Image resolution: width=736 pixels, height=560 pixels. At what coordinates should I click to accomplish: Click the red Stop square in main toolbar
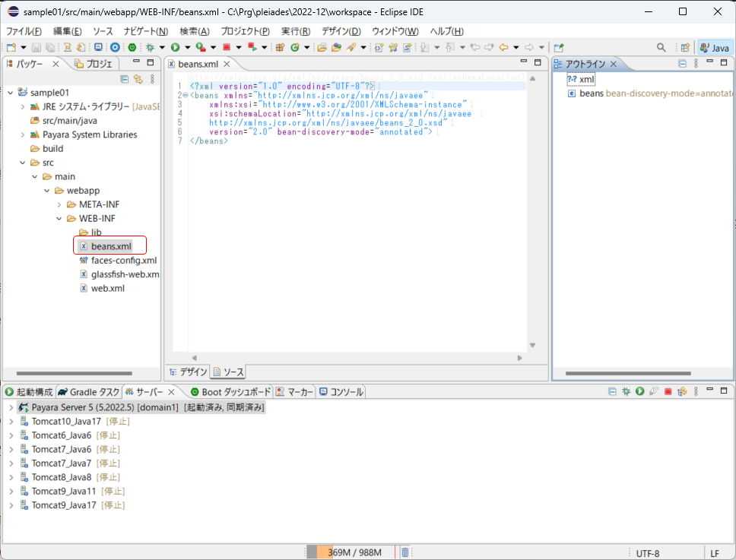tap(227, 47)
